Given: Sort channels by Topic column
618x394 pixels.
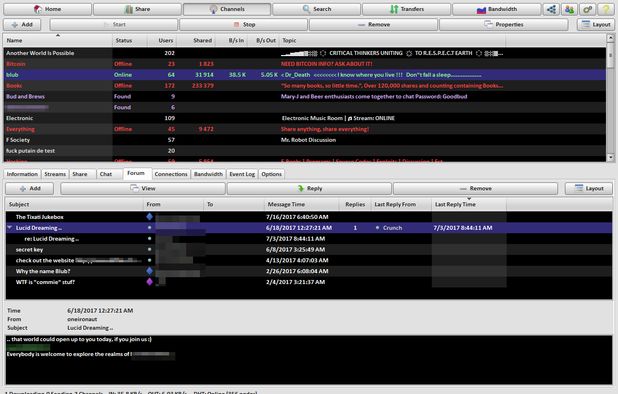Looking at the screenshot, I should coord(393,40).
